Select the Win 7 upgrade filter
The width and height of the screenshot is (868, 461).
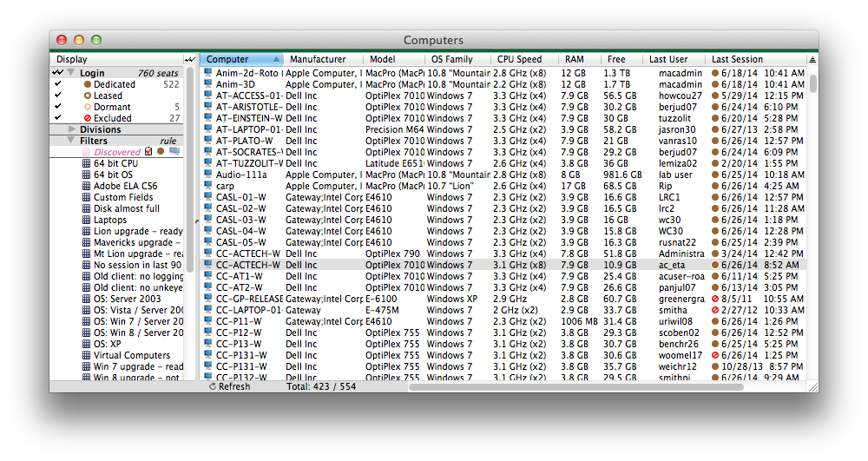pyautogui.click(x=138, y=366)
